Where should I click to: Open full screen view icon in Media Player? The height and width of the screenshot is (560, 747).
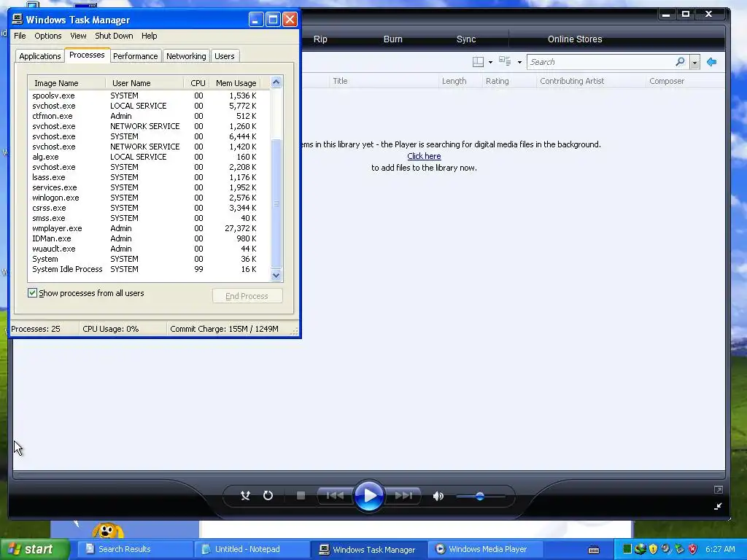click(x=718, y=489)
